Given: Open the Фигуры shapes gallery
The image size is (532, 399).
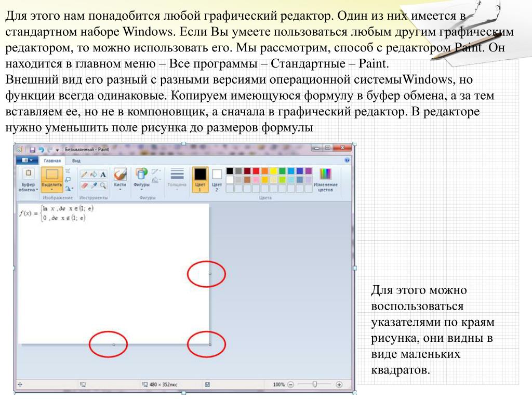Looking at the screenshot, I should tap(141, 178).
